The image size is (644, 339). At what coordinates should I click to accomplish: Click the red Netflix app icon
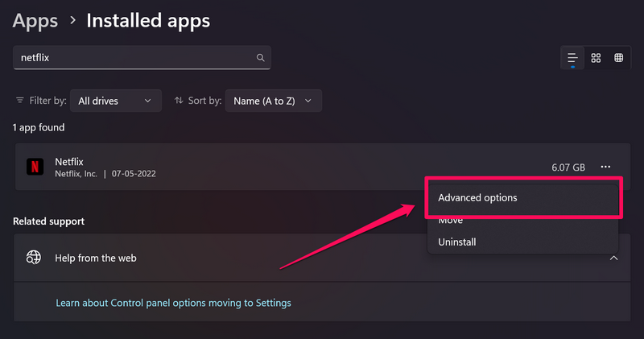[x=35, y=167]
